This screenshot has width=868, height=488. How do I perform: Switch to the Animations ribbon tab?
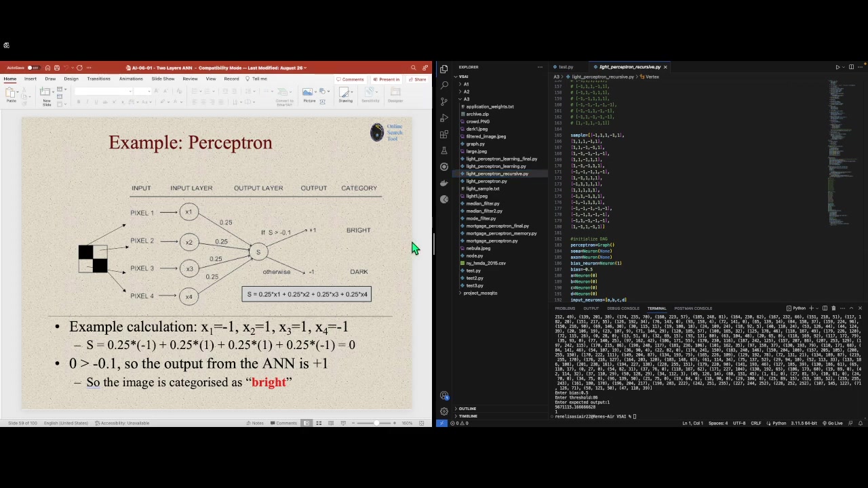[x=130, y=79]
